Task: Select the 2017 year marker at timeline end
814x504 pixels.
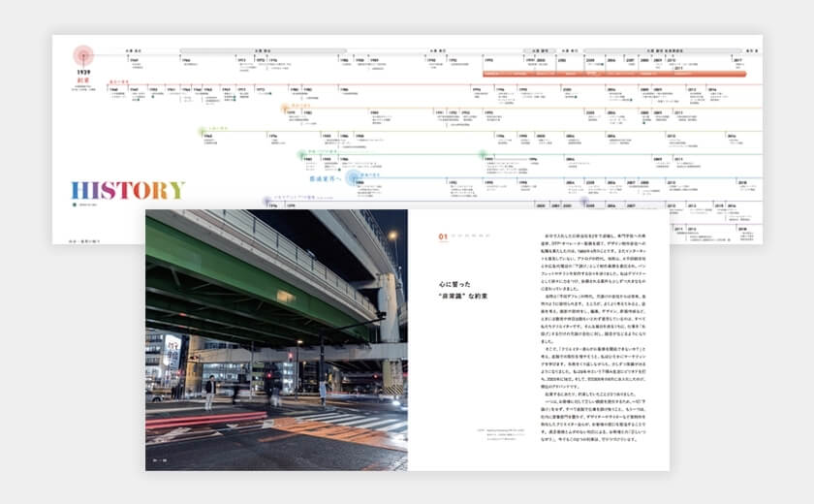Action: [737, 60]
